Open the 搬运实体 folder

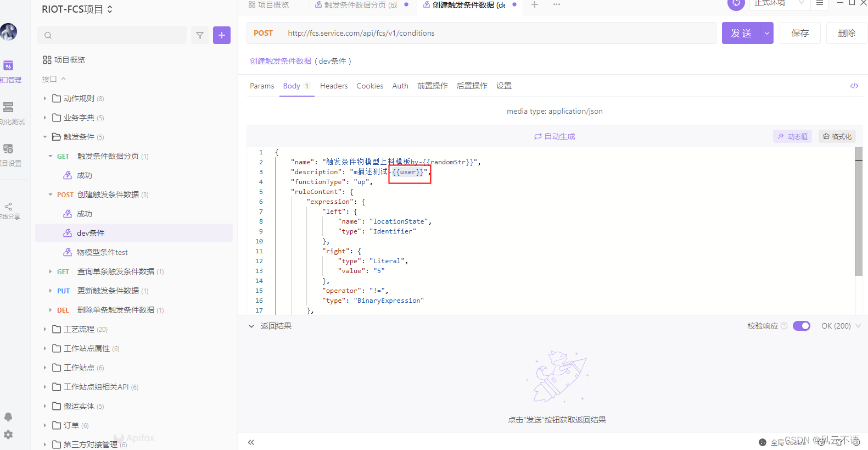click(134, 406)
